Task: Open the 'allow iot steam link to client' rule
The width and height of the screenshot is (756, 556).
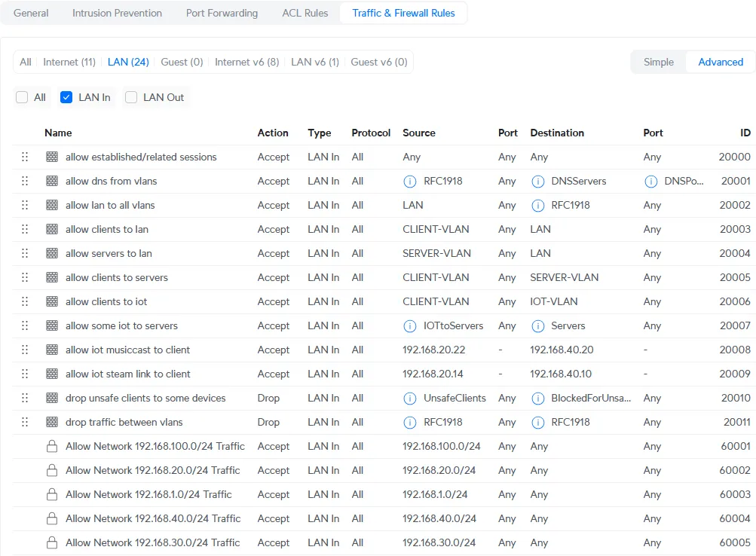Action: 127,374
